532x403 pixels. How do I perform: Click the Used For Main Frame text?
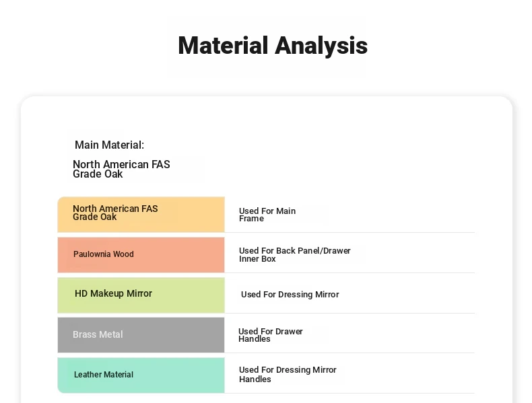[x=267, y=215]
